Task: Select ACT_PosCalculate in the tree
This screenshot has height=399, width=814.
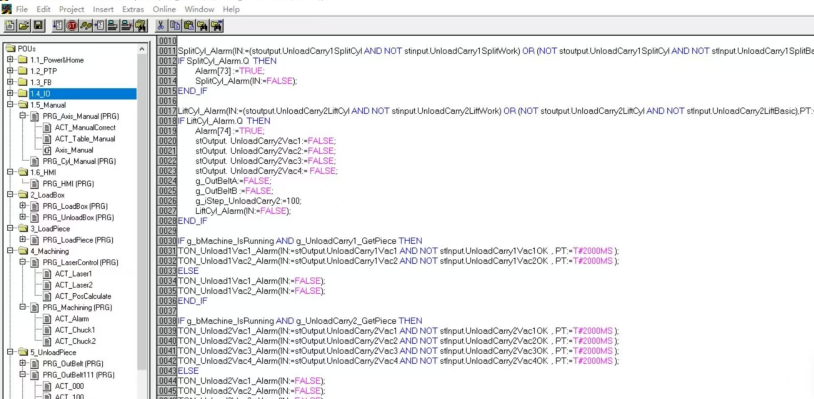Action: click(x=83, y=296)
